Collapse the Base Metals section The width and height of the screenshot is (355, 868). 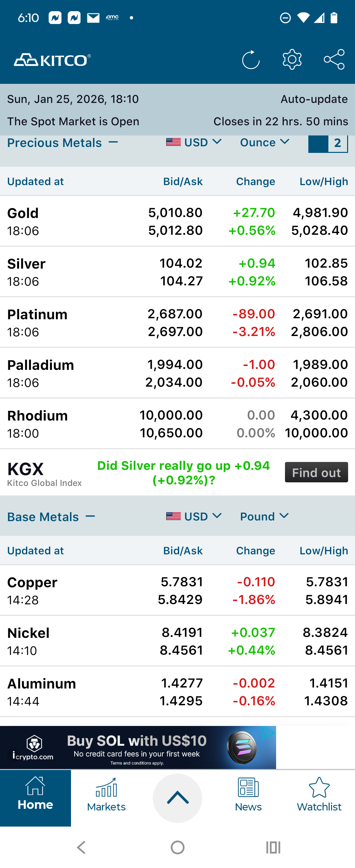pos(90,516)
